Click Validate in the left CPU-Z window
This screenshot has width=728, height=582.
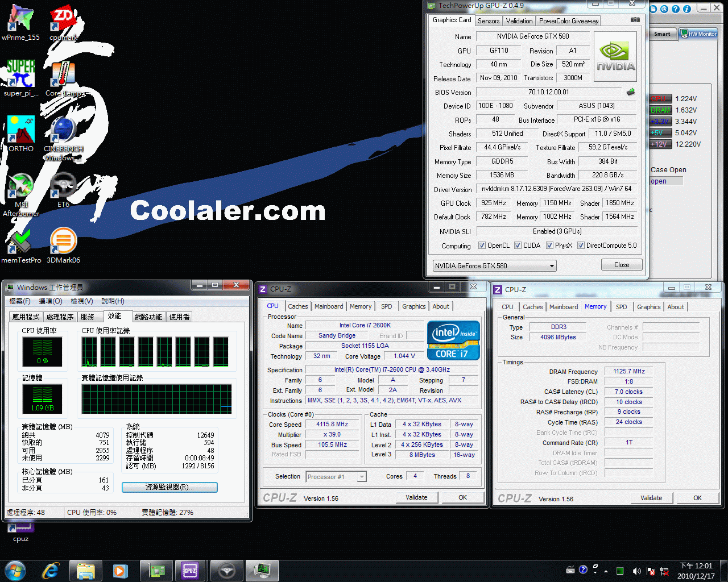[416, 497]
